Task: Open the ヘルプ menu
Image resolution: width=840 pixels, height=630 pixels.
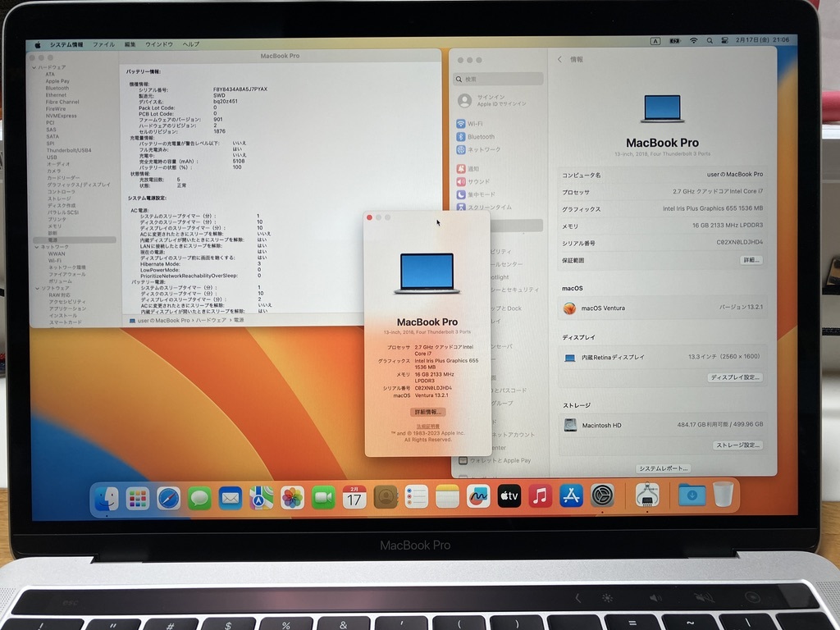Action: click(x=190, y=44)
